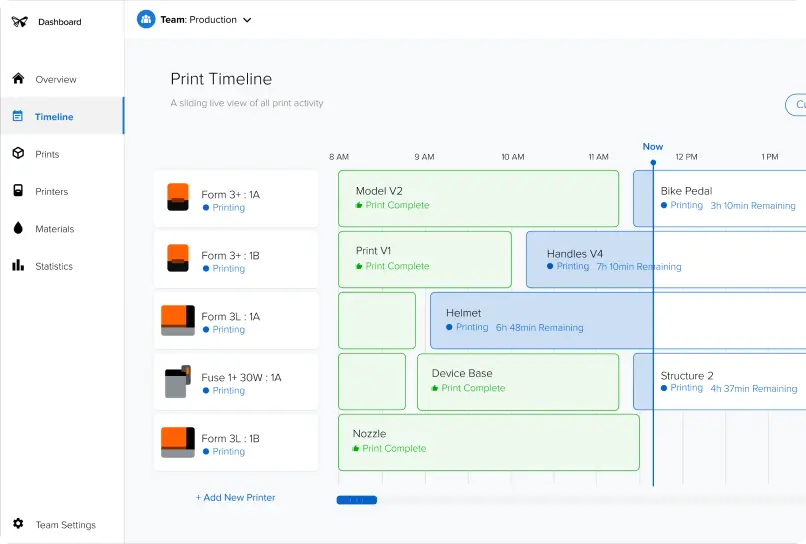Expand the Team: Production dropdown
This screenshot has height=544, width=806.
pyautogui.click(x=247, y=20)
